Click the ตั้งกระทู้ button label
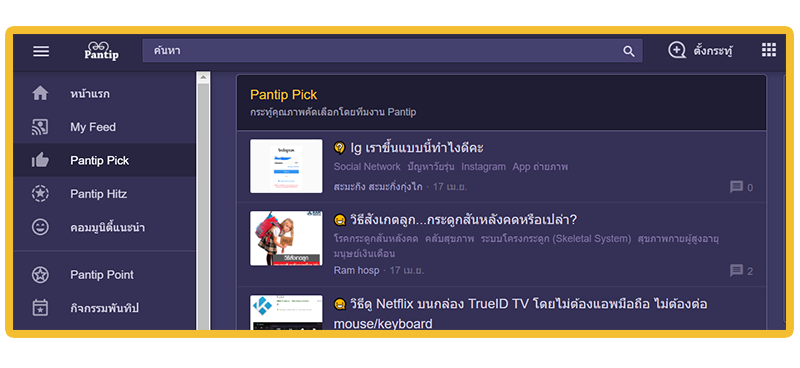800x368 pixels. pos(713,51)
